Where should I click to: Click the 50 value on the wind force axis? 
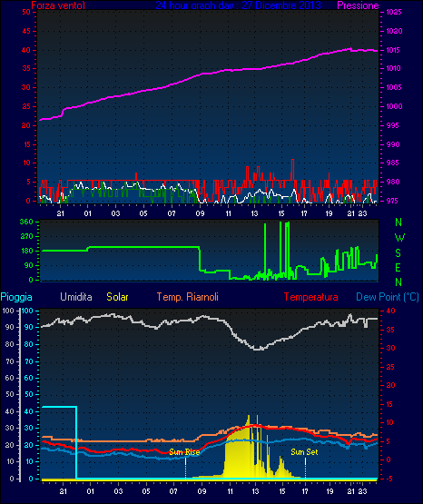pyautogui.click(x=26, y=12)
